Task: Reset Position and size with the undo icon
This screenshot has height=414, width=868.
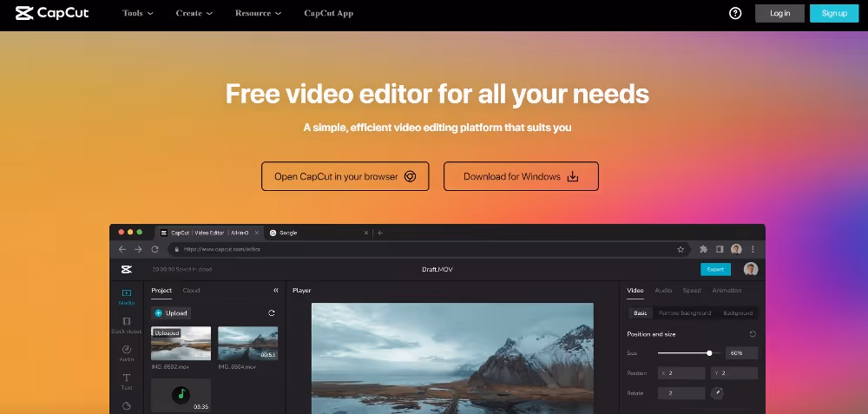Action: click(753, 334)
